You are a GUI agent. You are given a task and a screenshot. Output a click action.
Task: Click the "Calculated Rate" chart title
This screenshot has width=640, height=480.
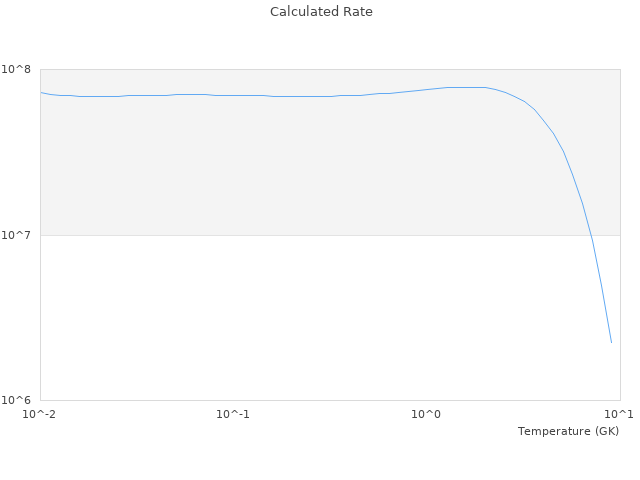point(320,12)
